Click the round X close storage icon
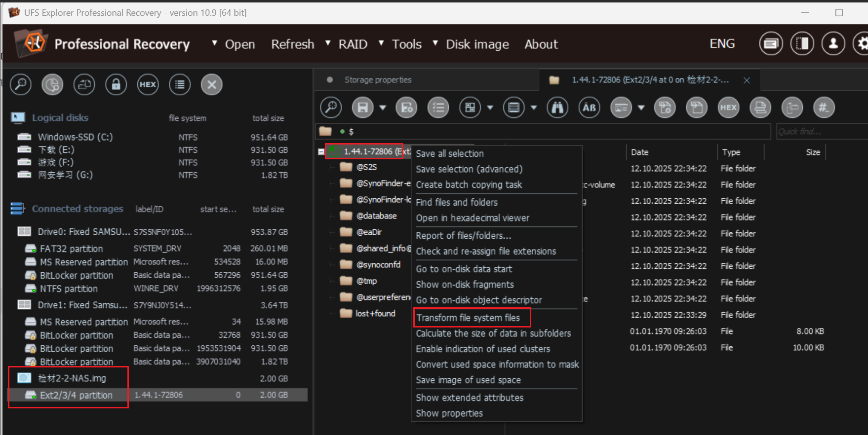 [211, 84]
